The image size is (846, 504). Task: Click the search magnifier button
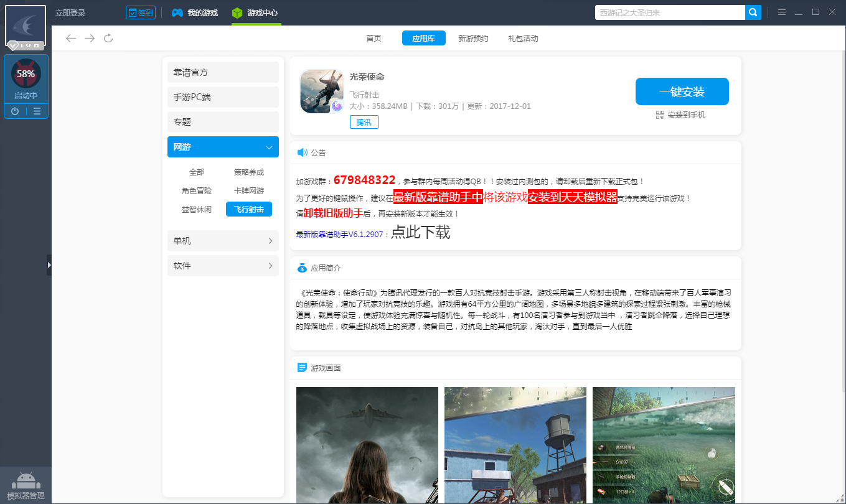coord(753,12)
